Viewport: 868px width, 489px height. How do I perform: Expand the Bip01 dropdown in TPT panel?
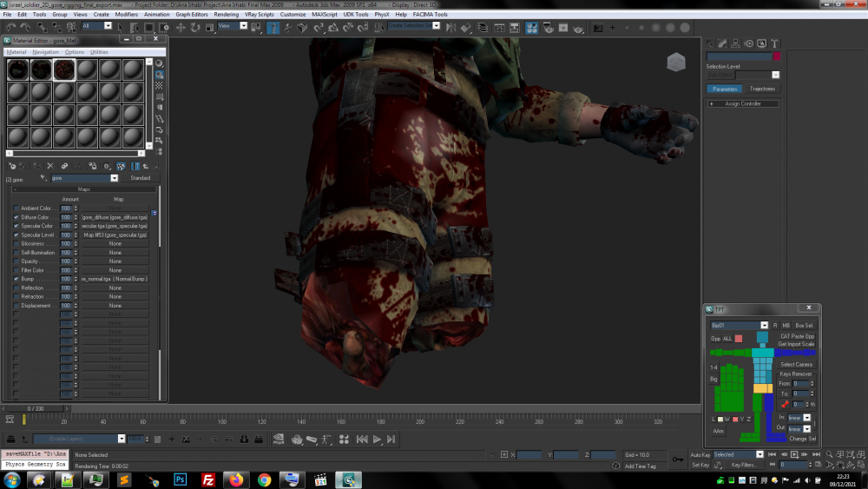point(764,325)
